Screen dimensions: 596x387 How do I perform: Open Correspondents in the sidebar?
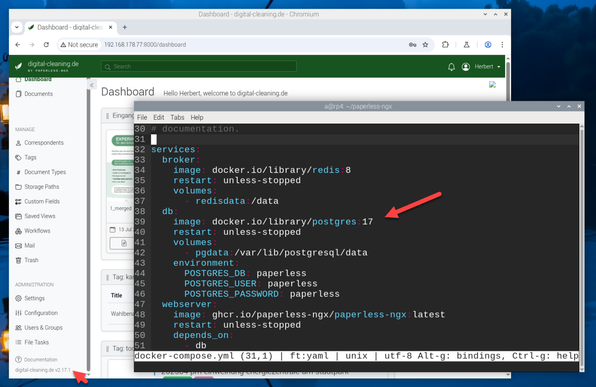point(39,143)
